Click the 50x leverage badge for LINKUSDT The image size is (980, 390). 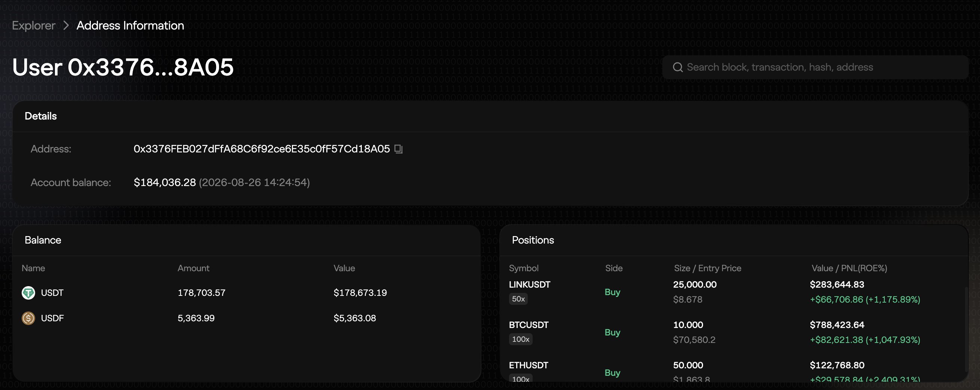tap(518, 299)
